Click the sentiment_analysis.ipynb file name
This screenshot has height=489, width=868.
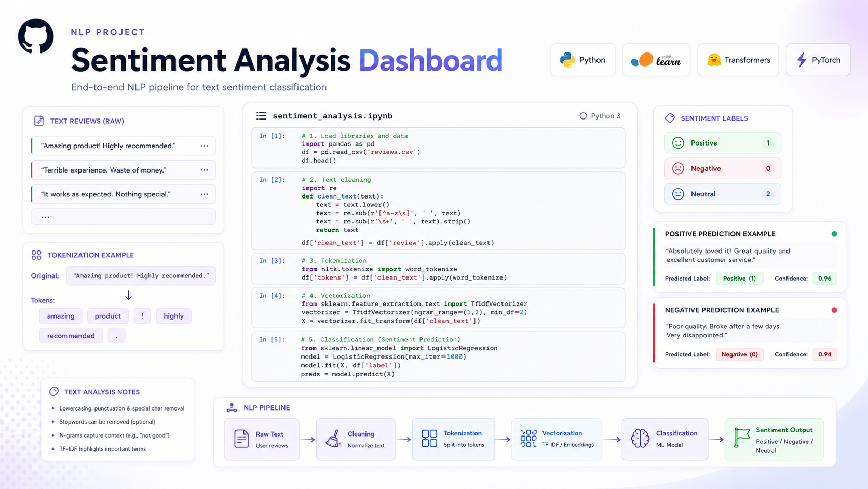tap(333, 116)
